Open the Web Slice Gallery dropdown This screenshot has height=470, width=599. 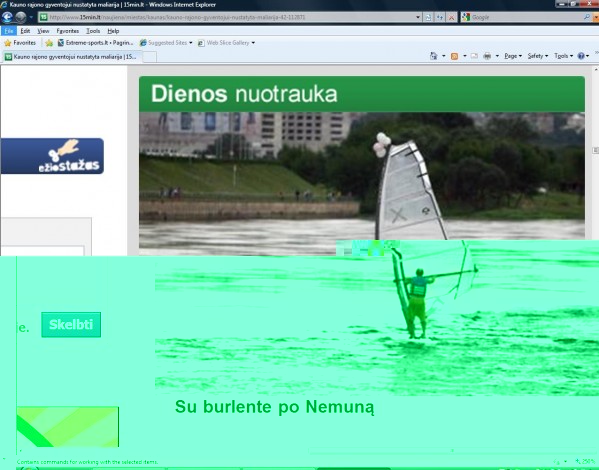(x=226, y=43)
